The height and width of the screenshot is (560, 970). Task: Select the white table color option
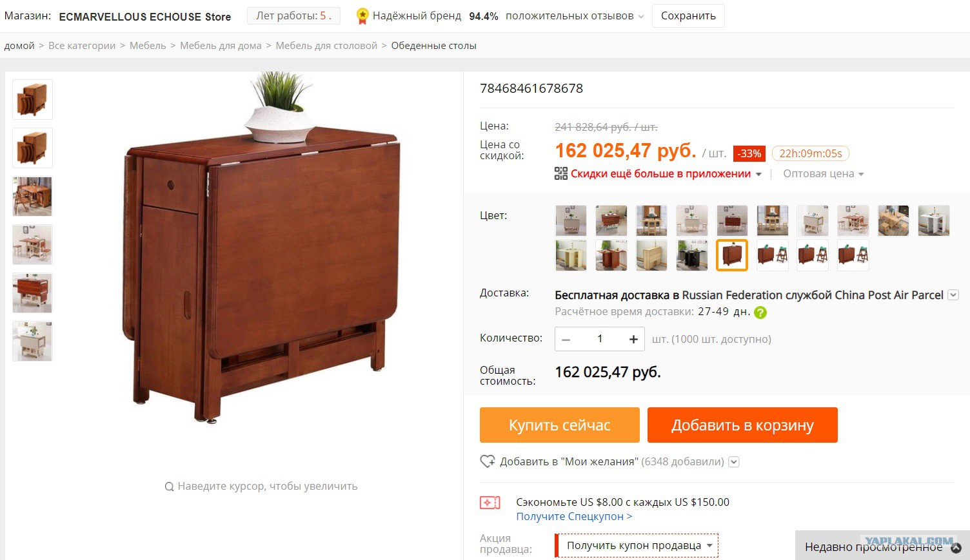pyautogui.click(x=933, y=220)
